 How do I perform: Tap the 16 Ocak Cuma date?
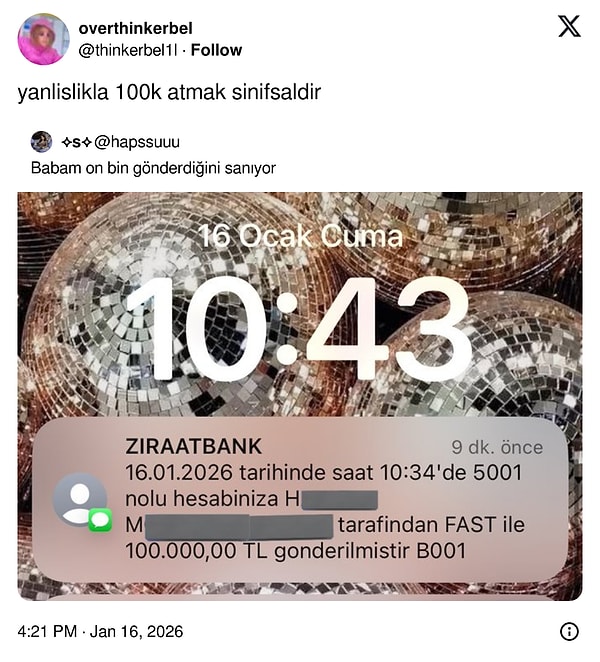[x=300, y=236]
